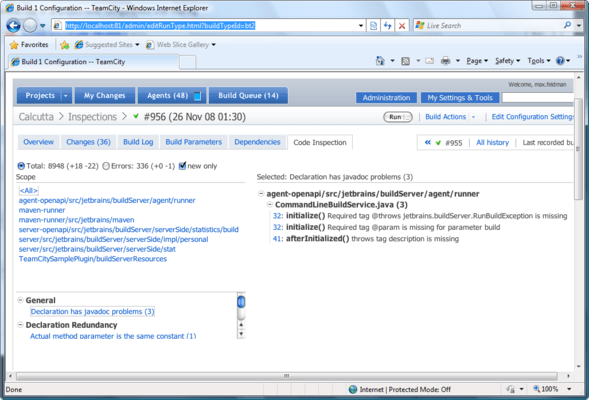Click the inspections list scrollbar thumb
This screenshot has width=589, height=400.
[241, 302]
